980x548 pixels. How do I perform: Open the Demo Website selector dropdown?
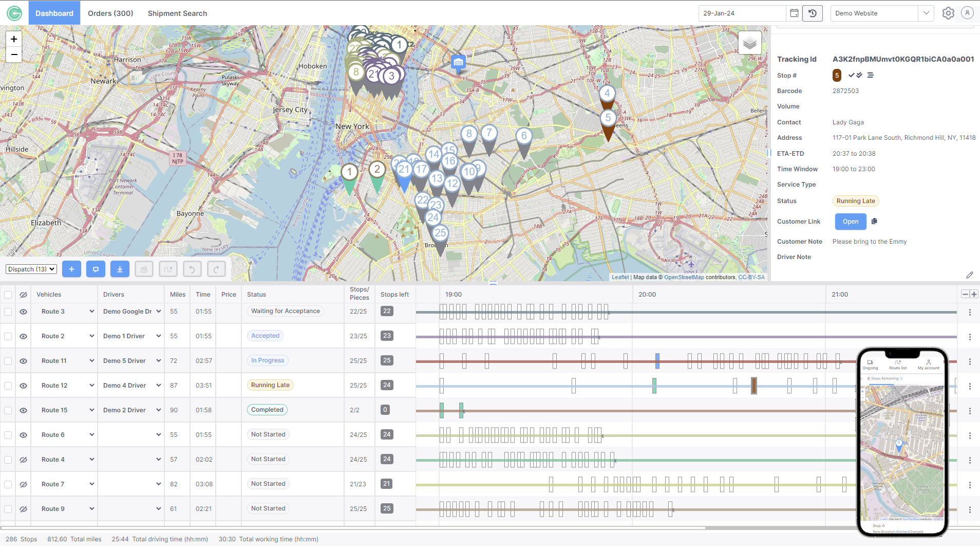(x=926, y=13)
